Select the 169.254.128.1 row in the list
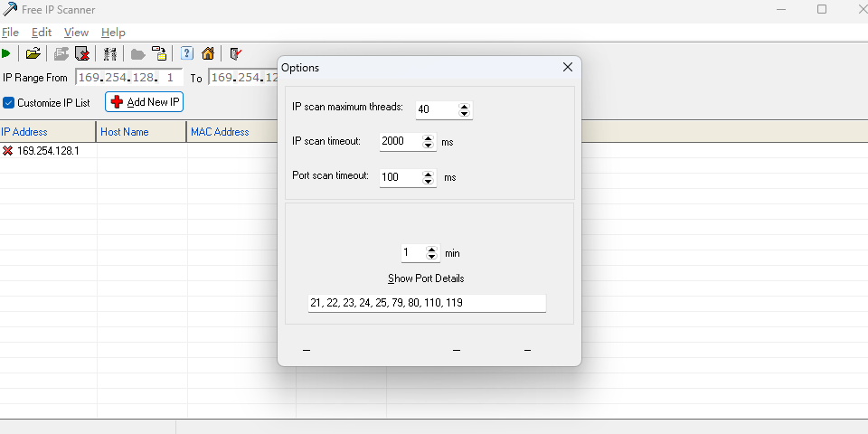The width and height of the screenshot is (868, 434). click(47, 151)
